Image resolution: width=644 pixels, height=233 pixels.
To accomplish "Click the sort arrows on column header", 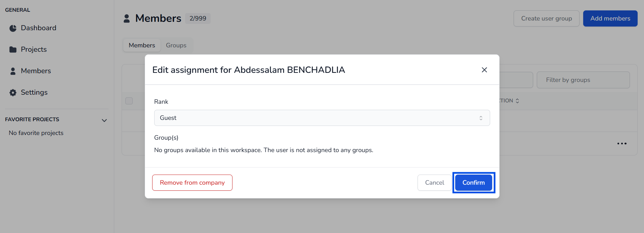I will [x=517, y=101].
